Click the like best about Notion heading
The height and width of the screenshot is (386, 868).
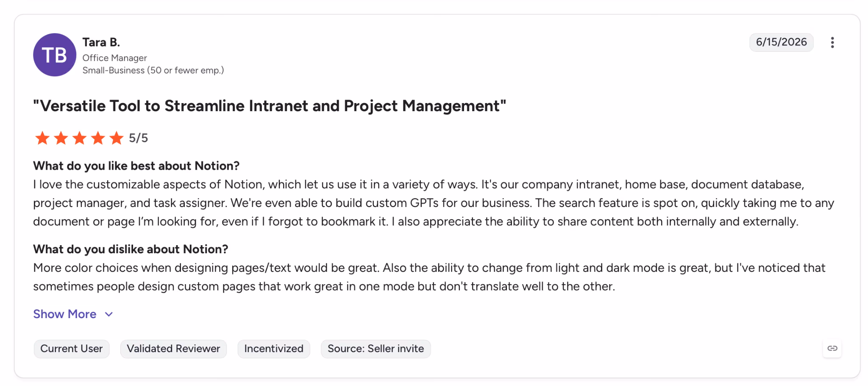coord(136,166)
